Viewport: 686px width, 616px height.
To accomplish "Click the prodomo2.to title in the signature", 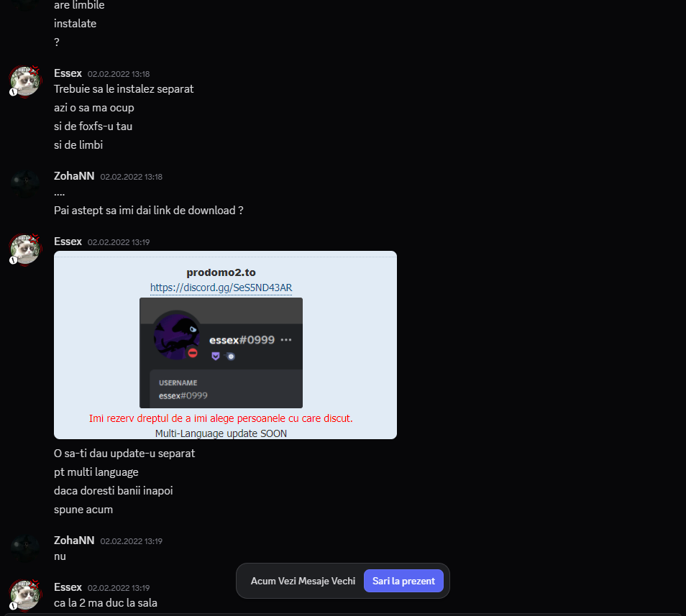I will pyautogui.click(x=221, y=272).
